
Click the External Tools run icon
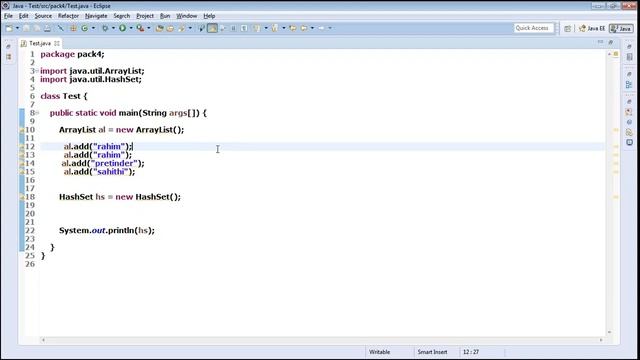coord(140,28)
